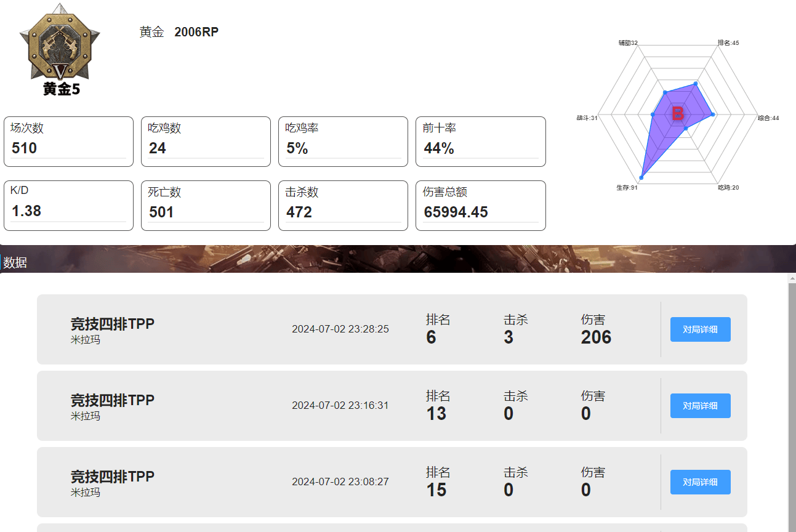This screenshot has width=796, height=532.
Task: Click the 场次数 510 stat card
Action: click(68, 142)
